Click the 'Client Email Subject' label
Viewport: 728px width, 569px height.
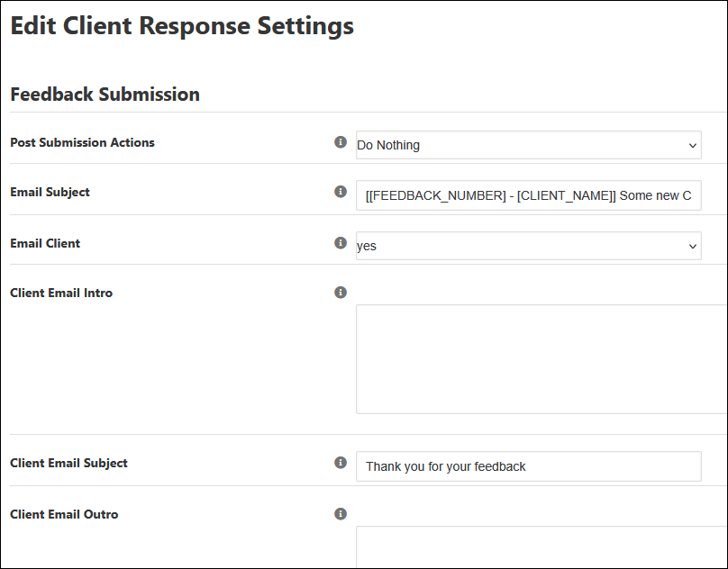(x=68, y=463)
